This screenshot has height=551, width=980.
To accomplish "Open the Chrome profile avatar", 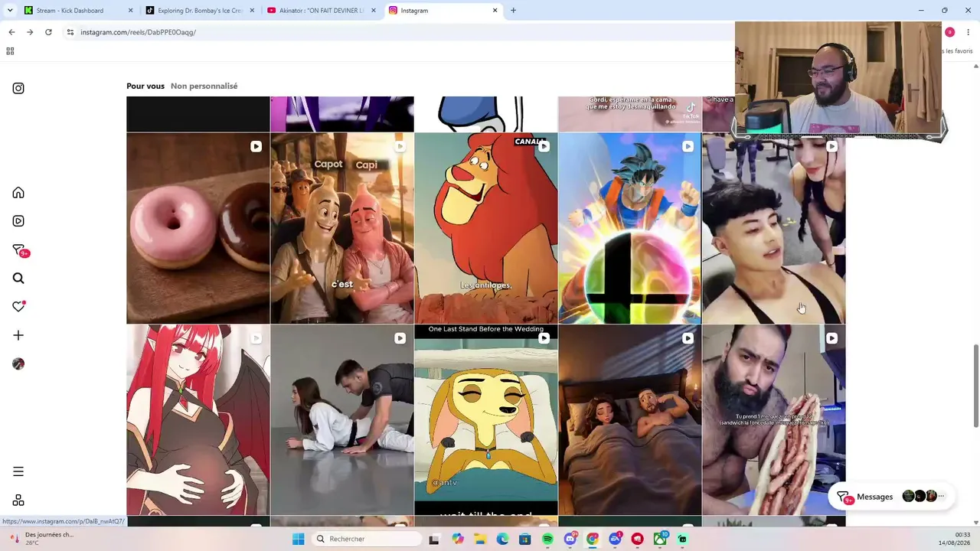I will (x=949, y=32).
